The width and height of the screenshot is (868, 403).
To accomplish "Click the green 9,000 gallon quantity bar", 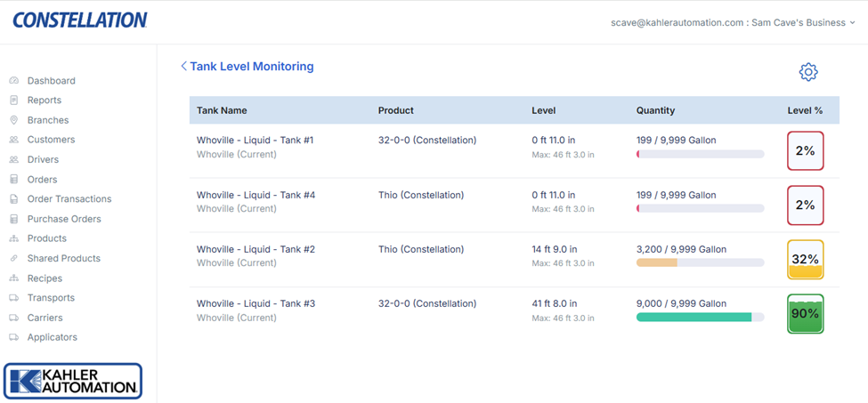I will pos(694,318).
